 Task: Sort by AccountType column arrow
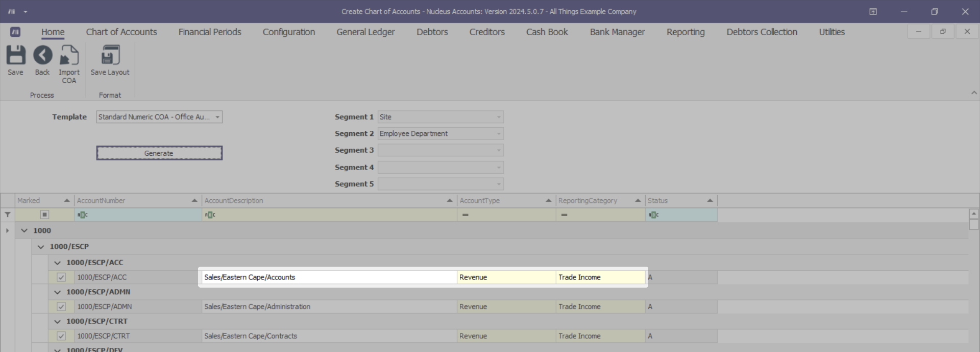pyautogui.click(x=549, y=200)
